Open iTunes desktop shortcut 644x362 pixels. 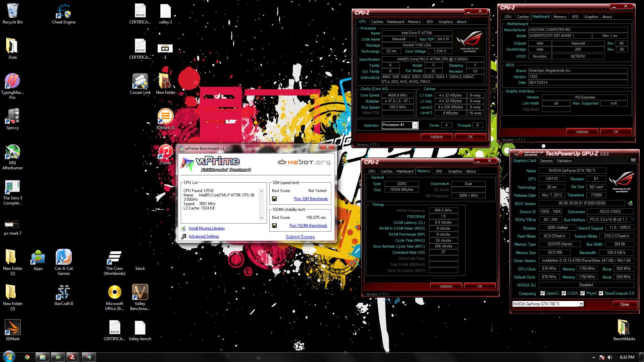pyautogui.click(x=165, y=154)
